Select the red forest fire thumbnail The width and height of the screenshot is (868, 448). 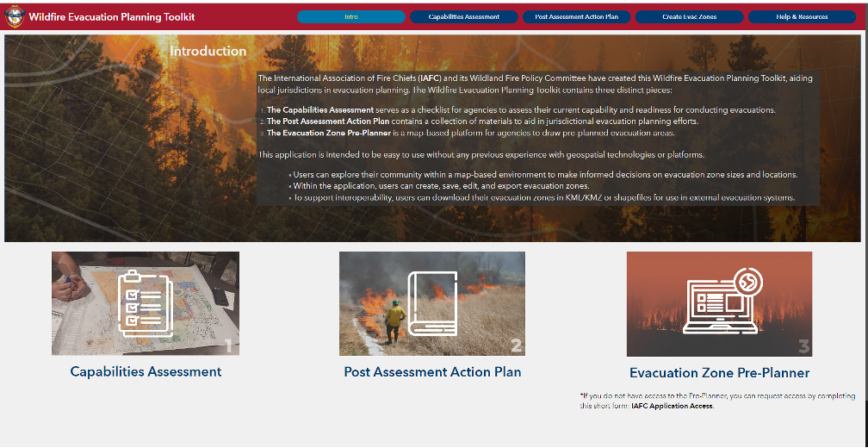click(719, 304)
